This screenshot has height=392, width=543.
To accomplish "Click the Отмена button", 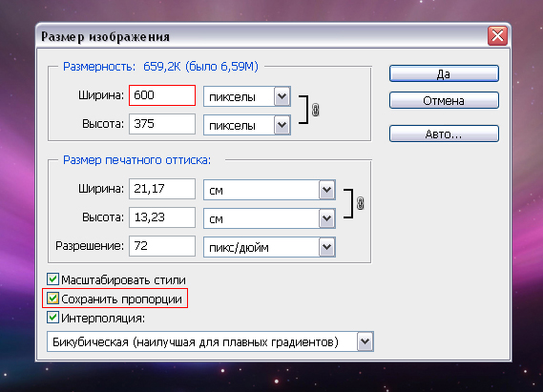I will click(x=444, y=100).
